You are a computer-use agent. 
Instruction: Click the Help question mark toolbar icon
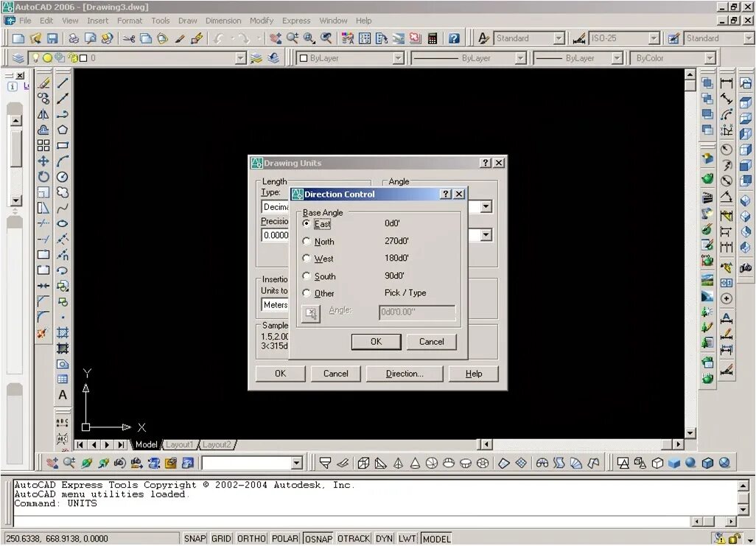pos(454,38)
